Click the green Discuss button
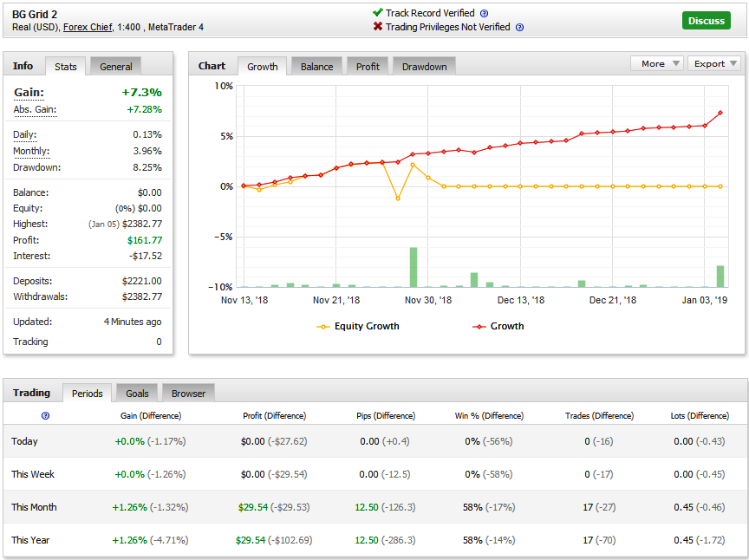 point(706,21)
